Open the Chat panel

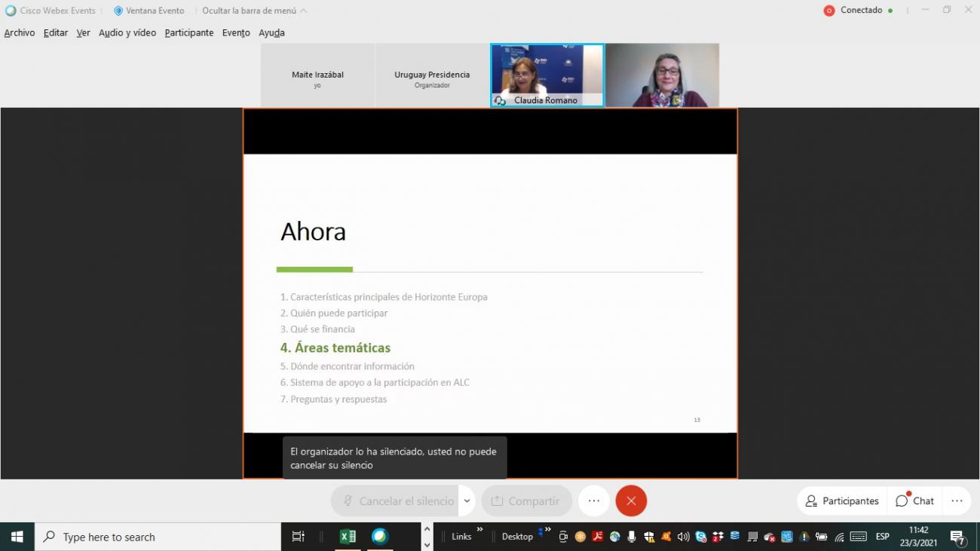pos(914,500)
